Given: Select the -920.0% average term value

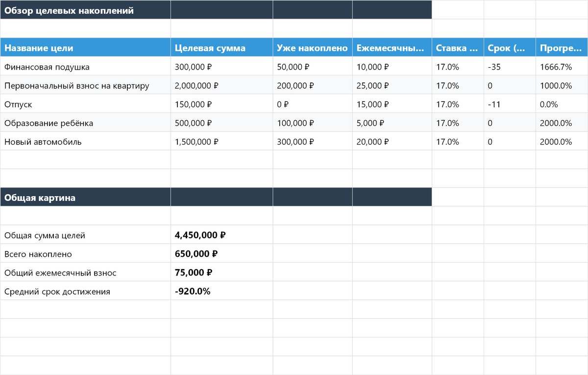Looking at the screenshot, I should pos(193,292).
